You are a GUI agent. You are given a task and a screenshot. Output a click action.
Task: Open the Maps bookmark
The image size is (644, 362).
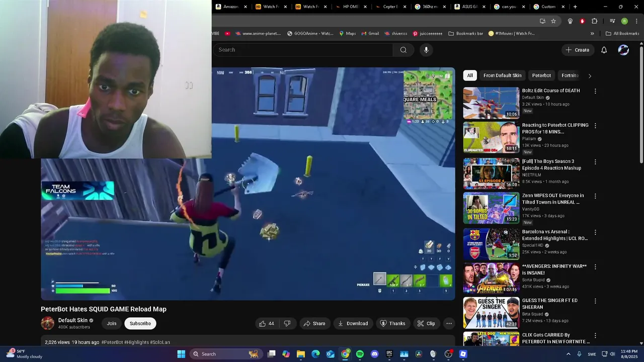[x=347, y=34]
